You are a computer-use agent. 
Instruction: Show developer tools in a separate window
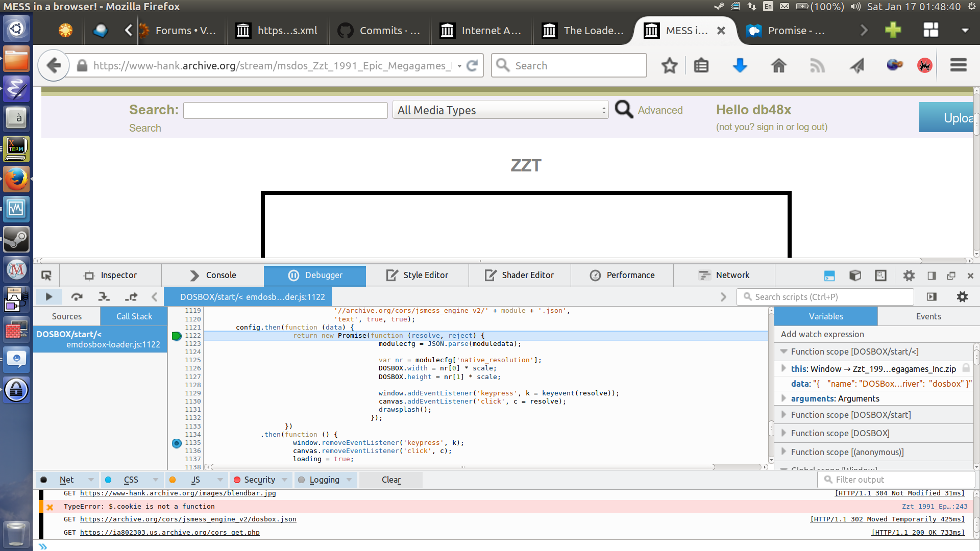(951, 275)
